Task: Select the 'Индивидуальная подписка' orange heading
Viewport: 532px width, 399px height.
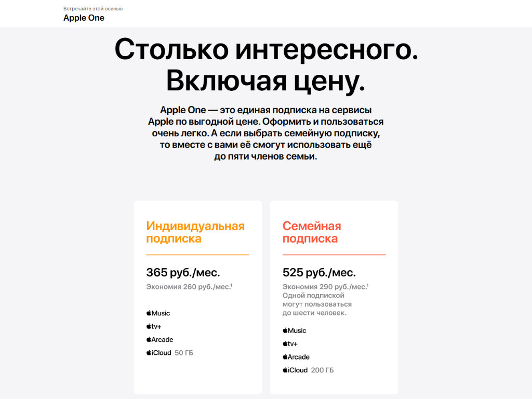Action: 195,232
